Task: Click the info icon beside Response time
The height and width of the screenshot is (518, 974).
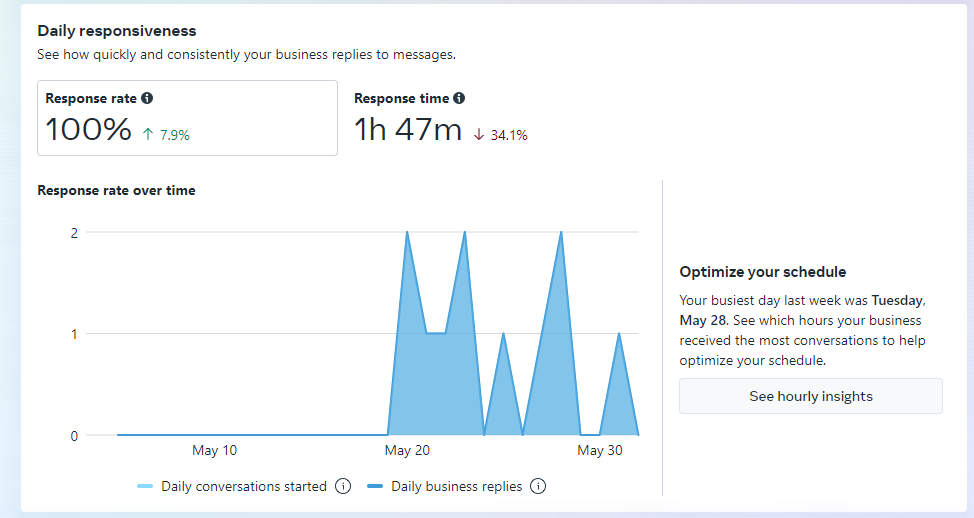Action: pyautogui.click(x=459, y=98)
